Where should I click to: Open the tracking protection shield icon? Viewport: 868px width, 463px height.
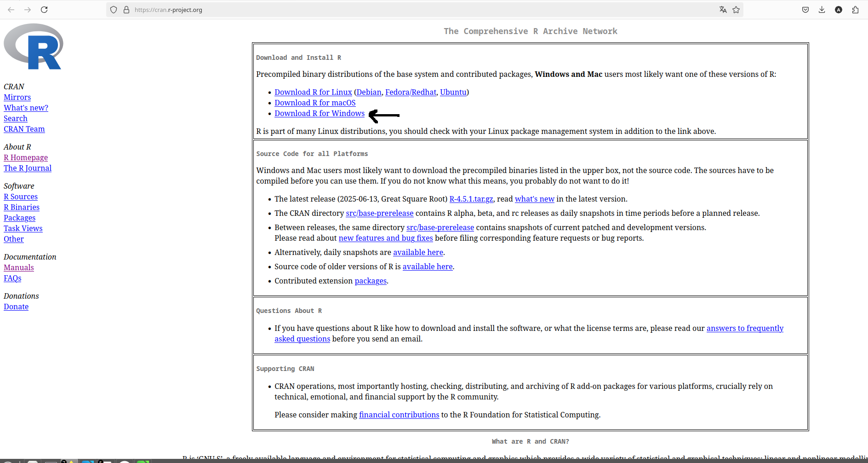coord(114,10)
